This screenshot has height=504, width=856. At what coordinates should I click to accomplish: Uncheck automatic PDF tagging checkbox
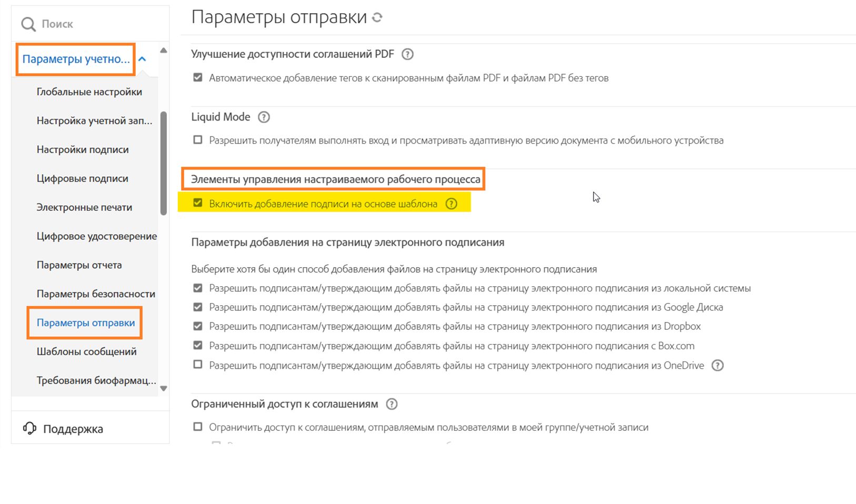(x=198, y=78)
